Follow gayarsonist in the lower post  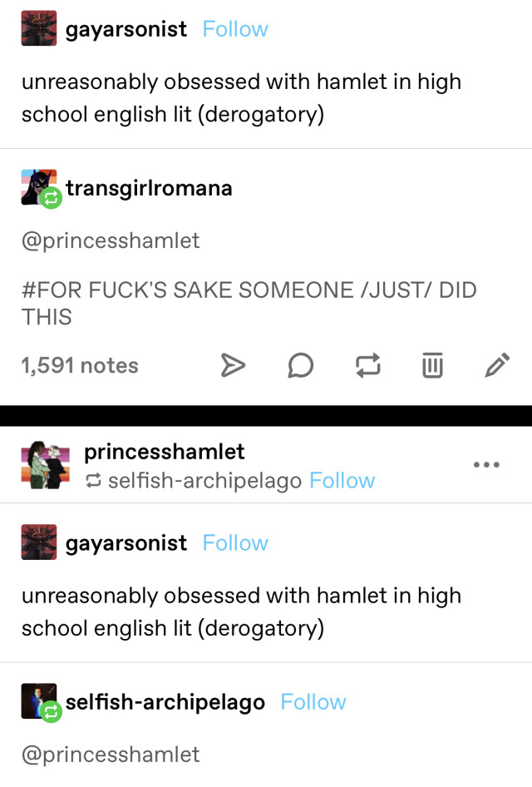pyautogui.click(x=235, y=543)
